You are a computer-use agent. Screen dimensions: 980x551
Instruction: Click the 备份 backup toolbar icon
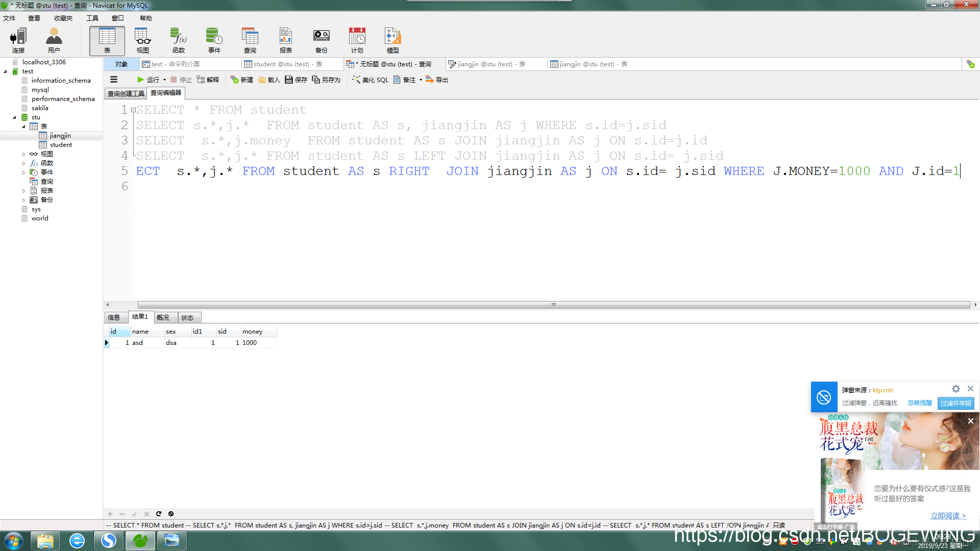pos(321,41)
